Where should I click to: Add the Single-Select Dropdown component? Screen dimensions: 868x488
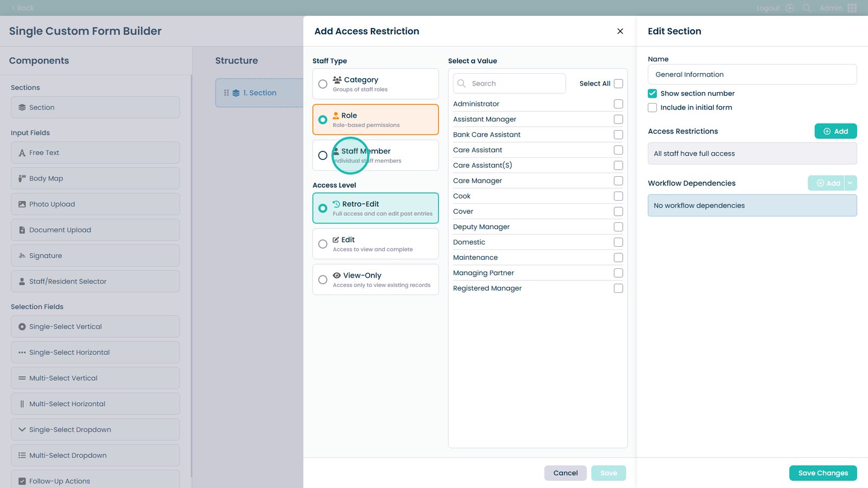pyautogui.click(x=95, y=429)
